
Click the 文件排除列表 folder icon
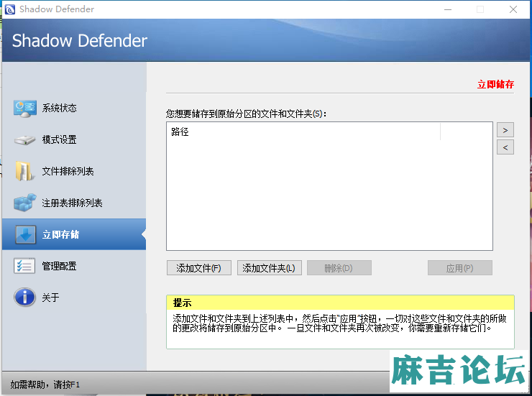point(24,171)
